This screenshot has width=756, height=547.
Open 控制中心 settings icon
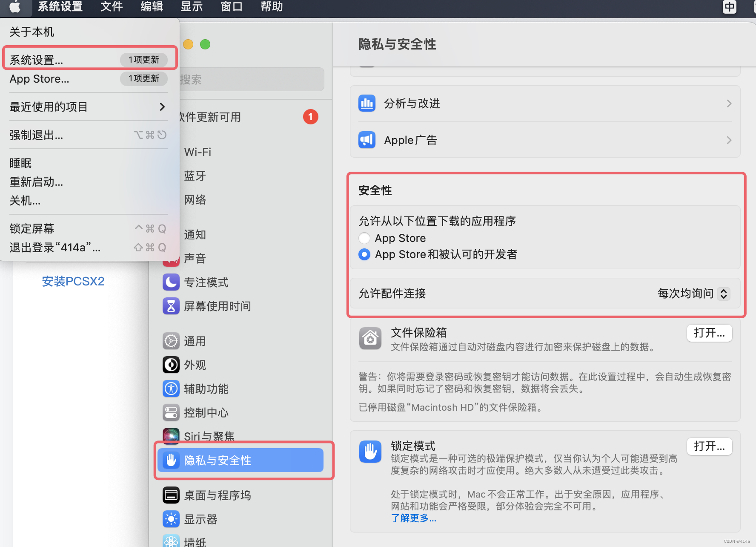pyautogui.click(x=171, y=412)
